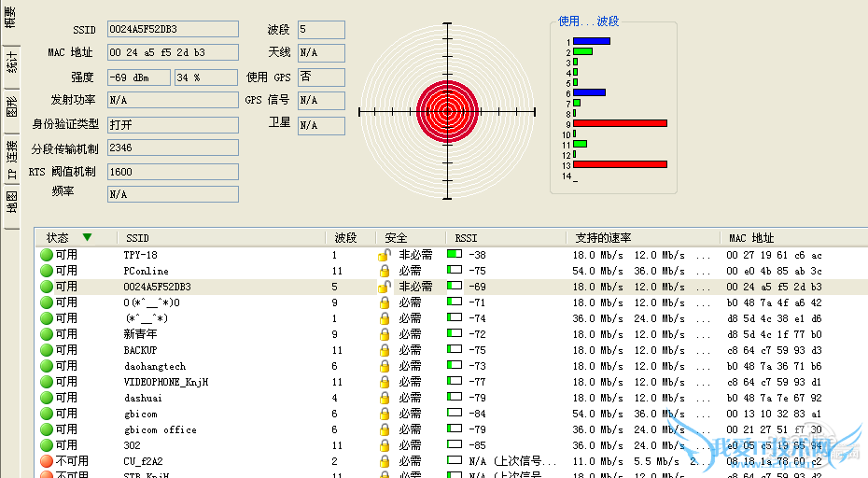This screenshot has height=478, width=868.
Task: Select the VIDEOPHONE_KnjH network row
Action: point(166,382)
